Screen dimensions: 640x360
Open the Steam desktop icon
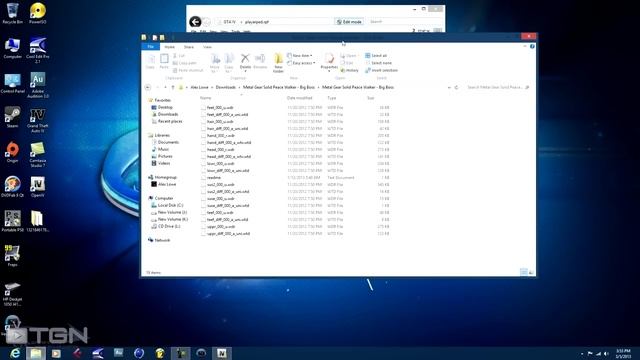12,118
